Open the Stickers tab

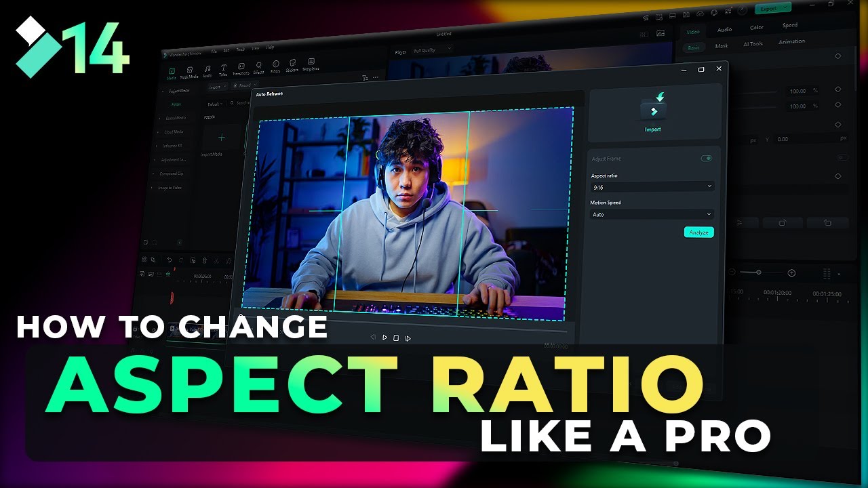[292, 65]
